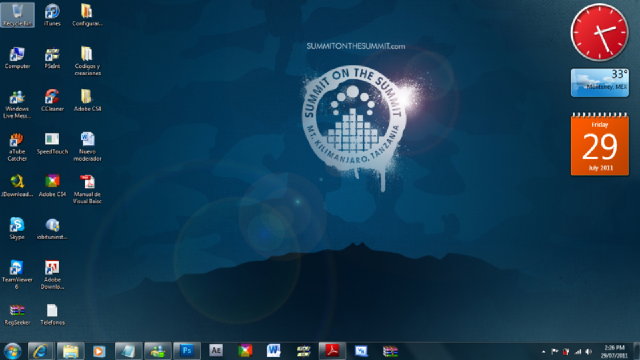The image size is (640, 360).
Task: Show hidden system tray icons
Action: point(544,351)
